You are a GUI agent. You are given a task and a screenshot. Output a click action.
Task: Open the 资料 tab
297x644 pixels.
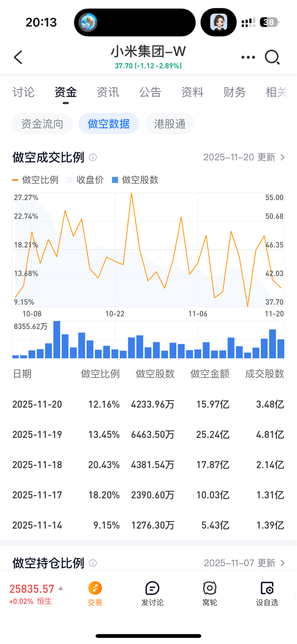pos(192,92)
